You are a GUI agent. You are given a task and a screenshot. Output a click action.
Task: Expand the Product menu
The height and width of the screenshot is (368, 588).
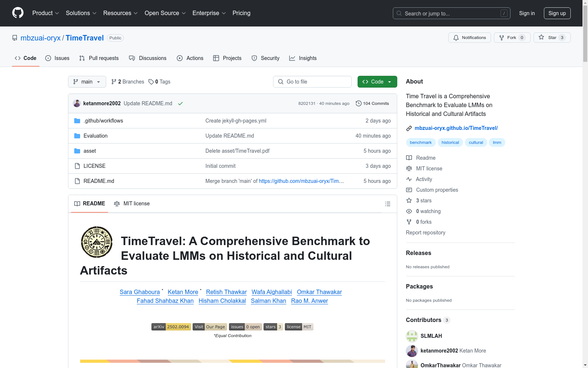point(46,13)
